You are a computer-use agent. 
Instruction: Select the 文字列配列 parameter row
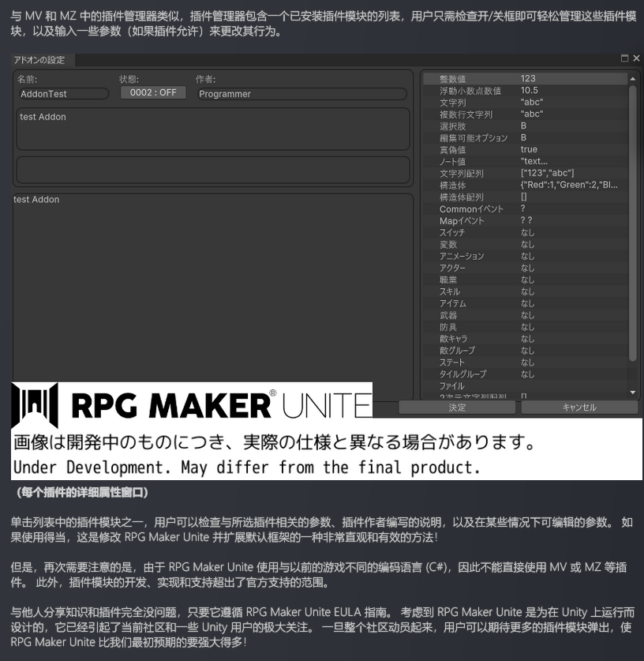(526, 173)
